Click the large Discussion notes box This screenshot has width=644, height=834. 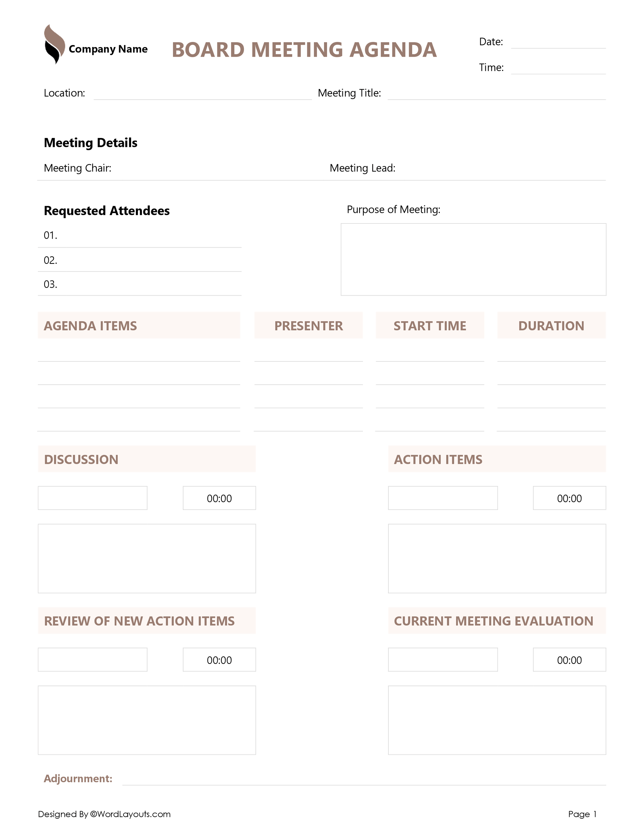pos(147,558)
